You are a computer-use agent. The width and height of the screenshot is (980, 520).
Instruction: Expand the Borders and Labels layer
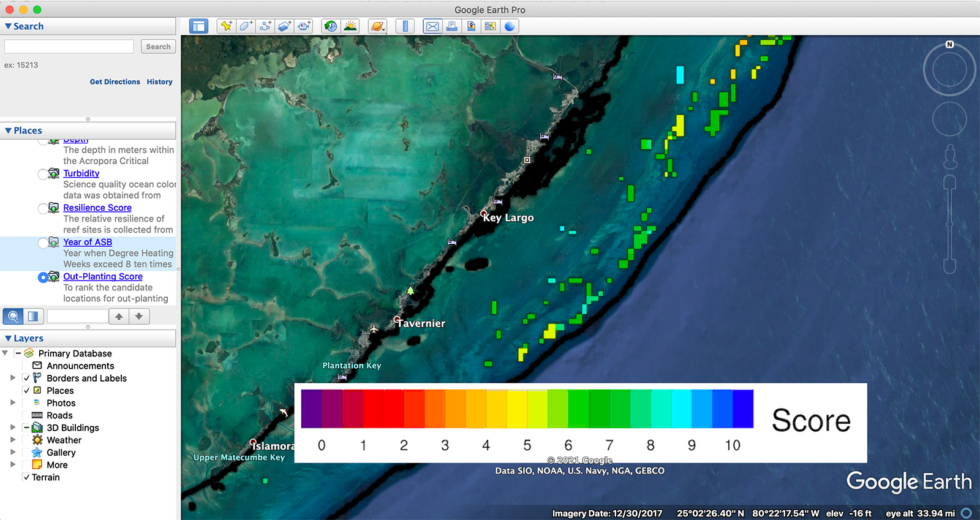(x=13, y=378)
